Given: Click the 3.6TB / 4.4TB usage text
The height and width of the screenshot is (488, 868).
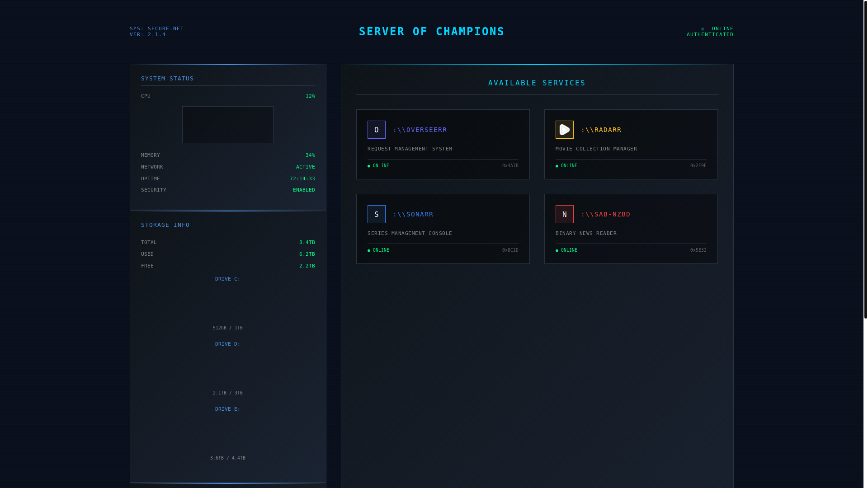Looking at the screenshot, I should 228,458.
